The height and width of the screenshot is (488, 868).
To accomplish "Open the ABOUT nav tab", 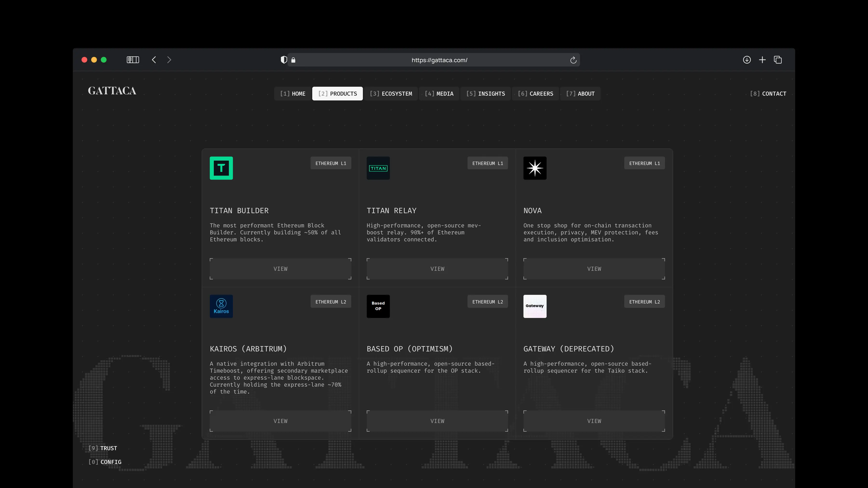I will coord(580,93).
